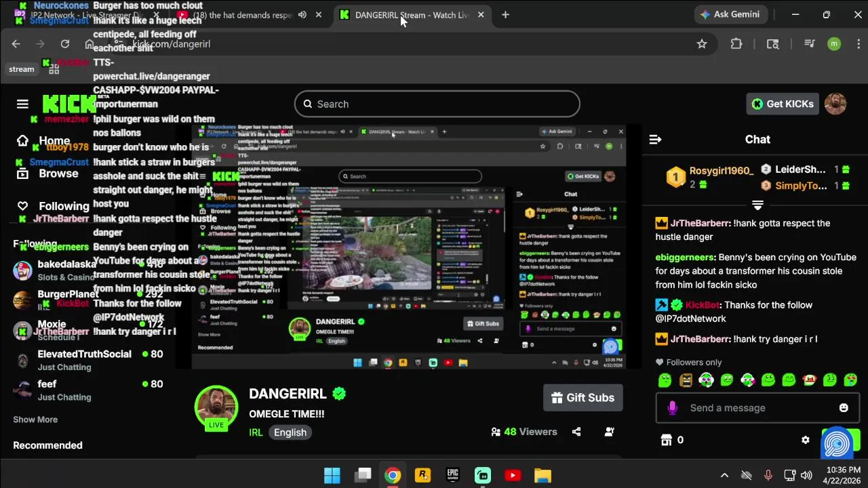Click the follow user icon beside share
The image size is (868, 488).
click(x=609, y=432)
